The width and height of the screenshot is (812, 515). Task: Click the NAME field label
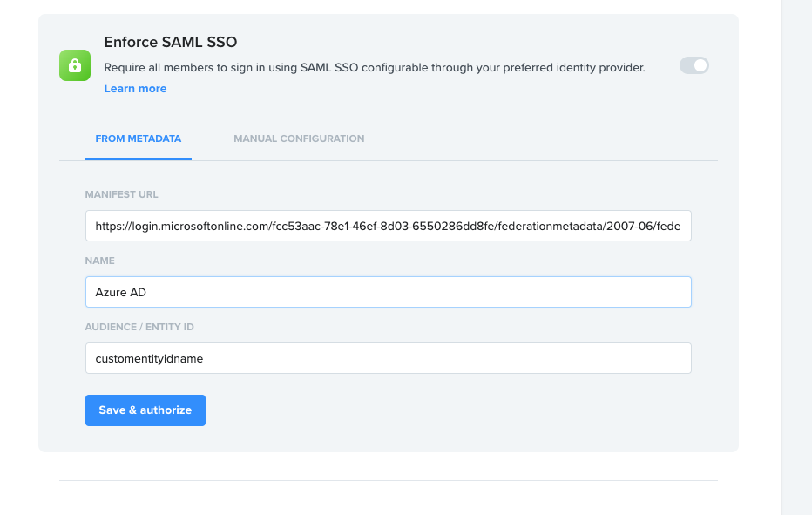(x=100, y=261)
